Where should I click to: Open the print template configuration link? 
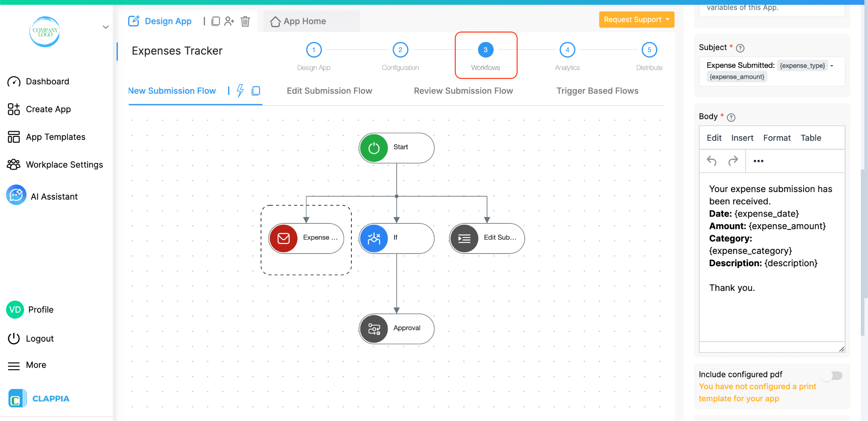point(757,392)
